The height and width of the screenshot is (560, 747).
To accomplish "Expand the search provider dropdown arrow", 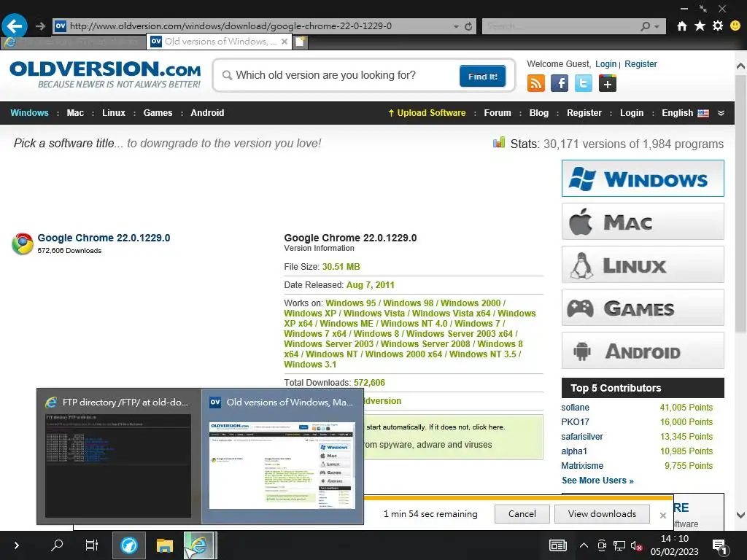I will (657, 27).
